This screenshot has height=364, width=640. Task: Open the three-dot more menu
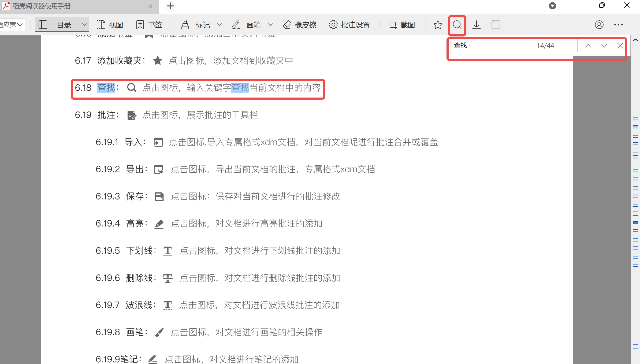[618, 25]
